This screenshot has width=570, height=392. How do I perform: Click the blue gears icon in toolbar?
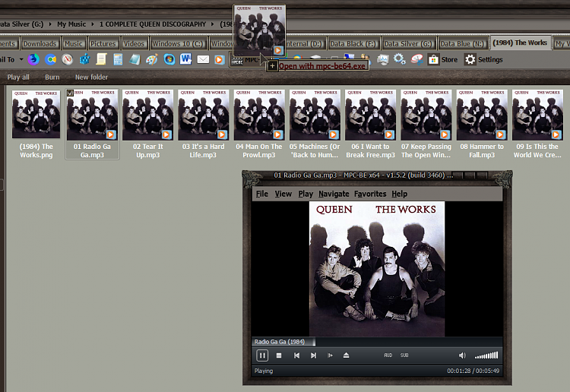400,59
